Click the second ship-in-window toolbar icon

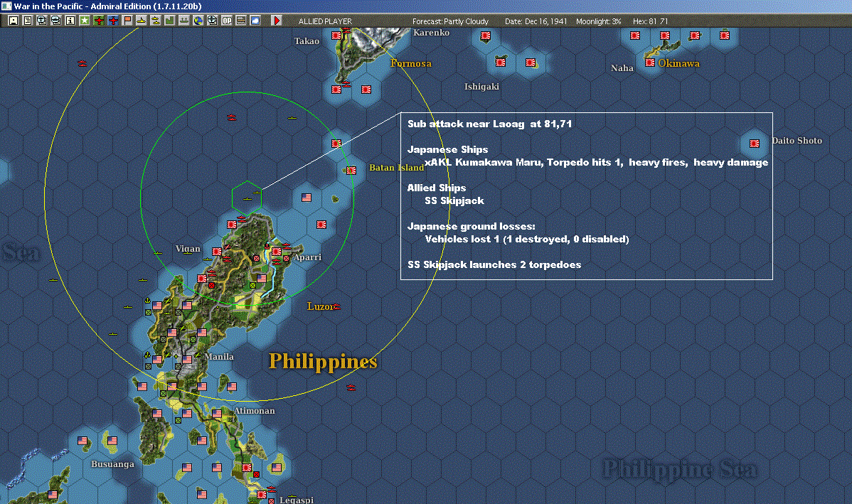pos(55,21)
